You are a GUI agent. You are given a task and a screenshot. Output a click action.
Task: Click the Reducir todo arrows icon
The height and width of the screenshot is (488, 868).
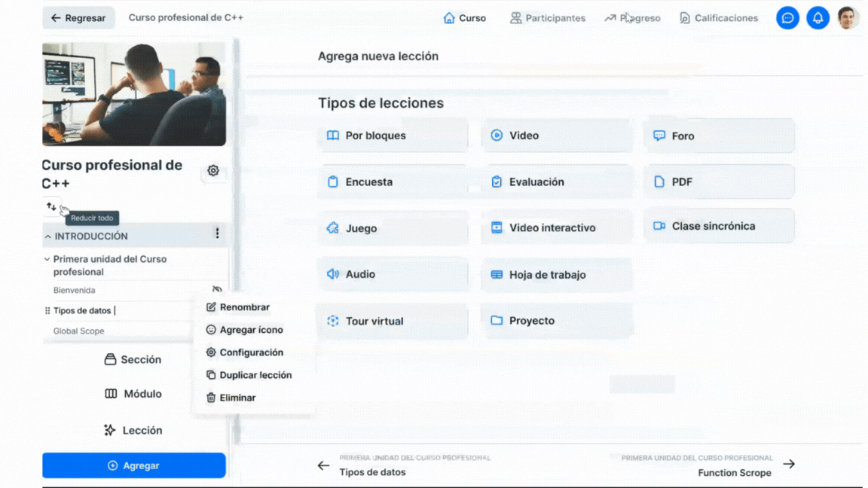pyautogui.click(x=51, y=206)
